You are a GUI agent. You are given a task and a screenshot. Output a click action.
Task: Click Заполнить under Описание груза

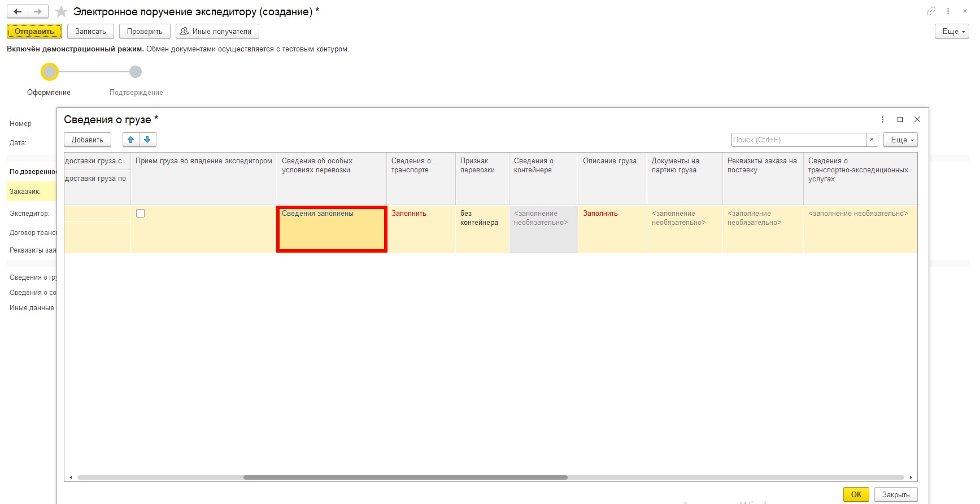(600, 214)
